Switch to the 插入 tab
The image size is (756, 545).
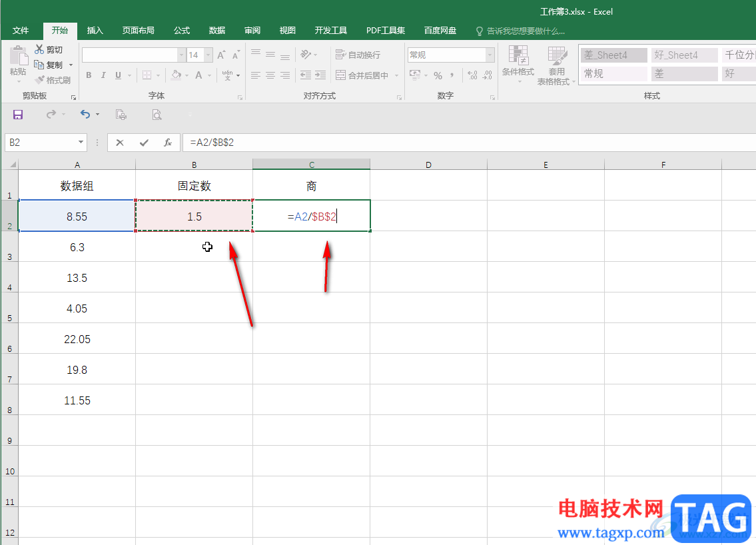click(x=95, y=31)
